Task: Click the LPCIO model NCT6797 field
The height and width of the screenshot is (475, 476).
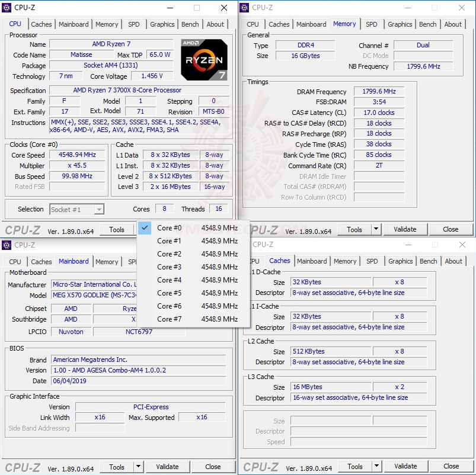Action: [139, 332]
